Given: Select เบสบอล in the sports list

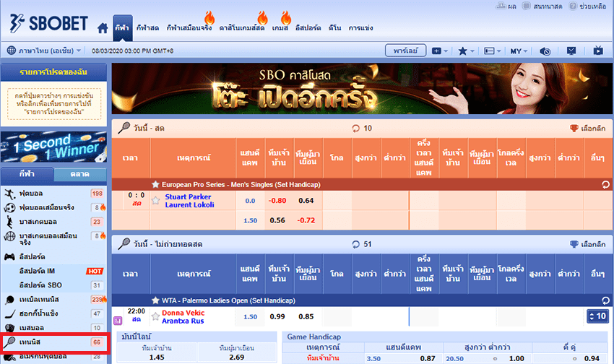Looking at the screenshot, I should (x=53, y=328).
